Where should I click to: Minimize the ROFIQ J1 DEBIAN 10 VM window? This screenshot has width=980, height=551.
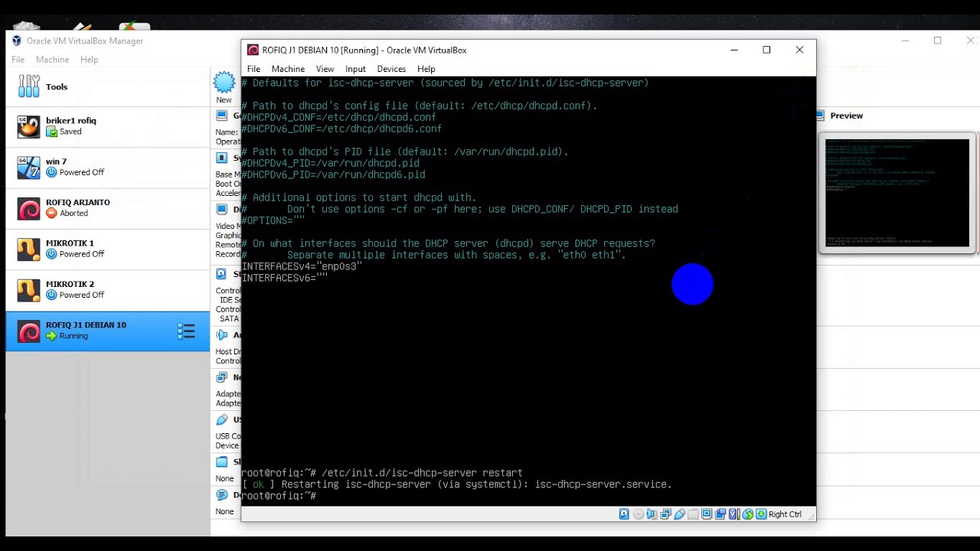point(733,50)
